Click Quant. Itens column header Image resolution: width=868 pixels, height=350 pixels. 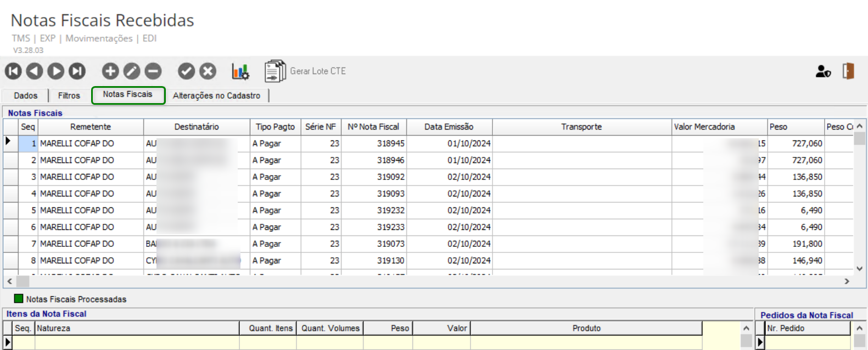(x=268, y=329)
